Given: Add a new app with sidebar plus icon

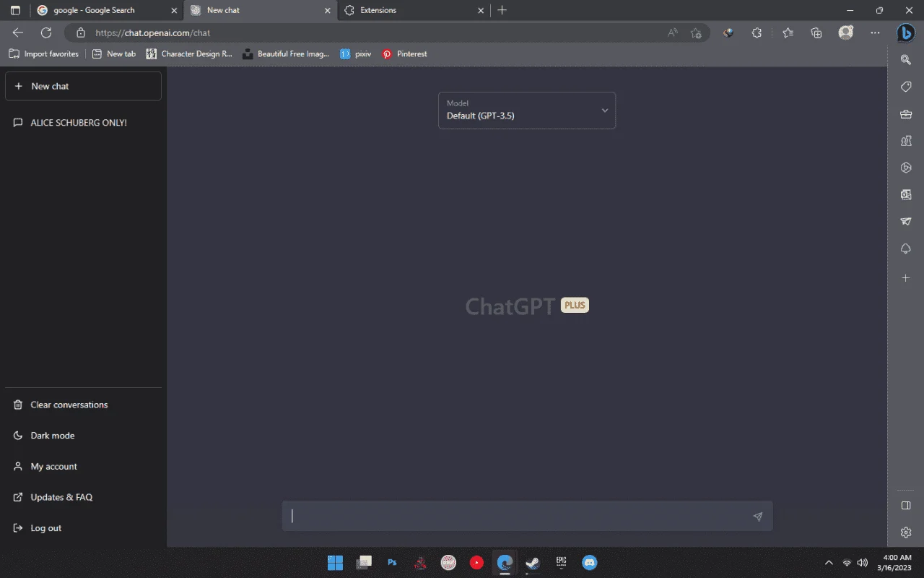Looking at the screenshot, I should point(906,278).
